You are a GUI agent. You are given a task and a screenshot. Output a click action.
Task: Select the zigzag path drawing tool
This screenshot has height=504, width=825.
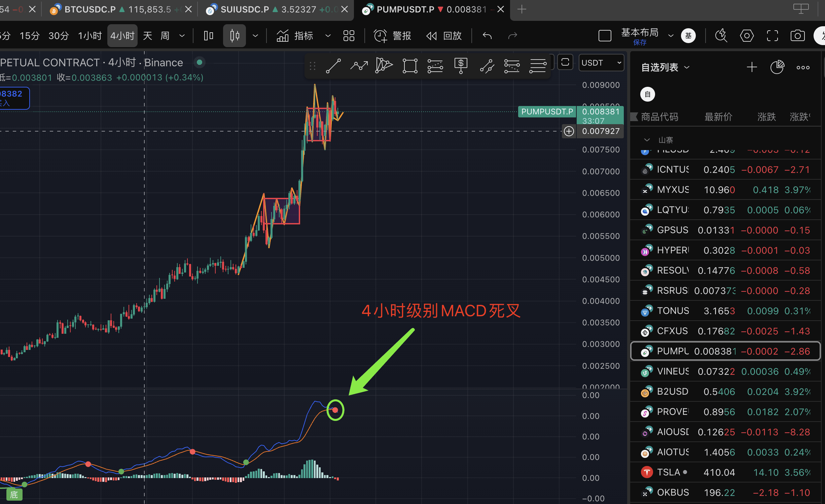pyautogui.click(x=359, y=66)
